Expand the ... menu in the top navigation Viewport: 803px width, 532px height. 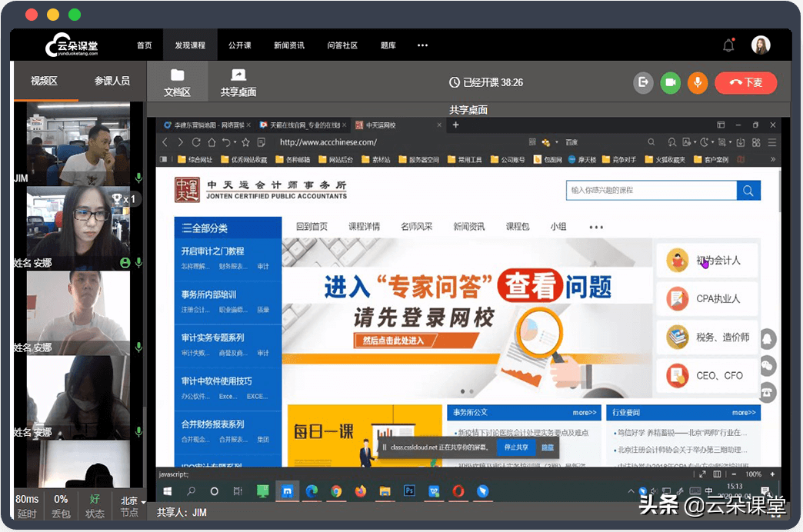click(422, 45)
